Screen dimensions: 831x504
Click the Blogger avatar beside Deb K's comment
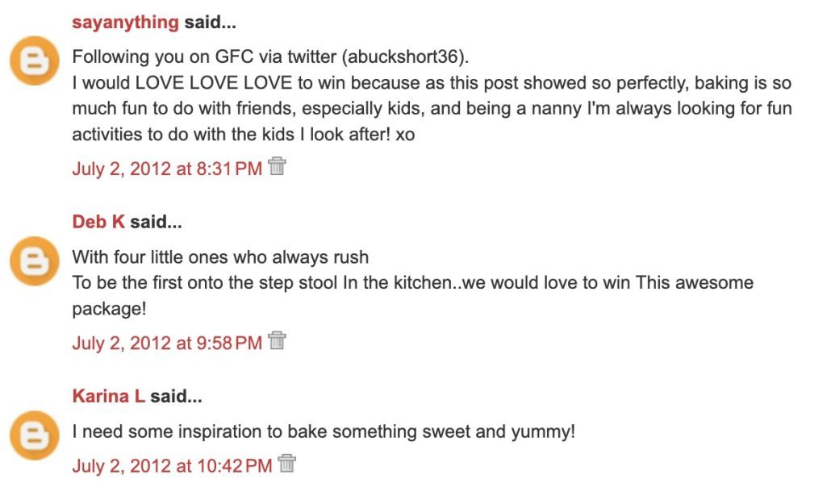click(x=35, y=260)
